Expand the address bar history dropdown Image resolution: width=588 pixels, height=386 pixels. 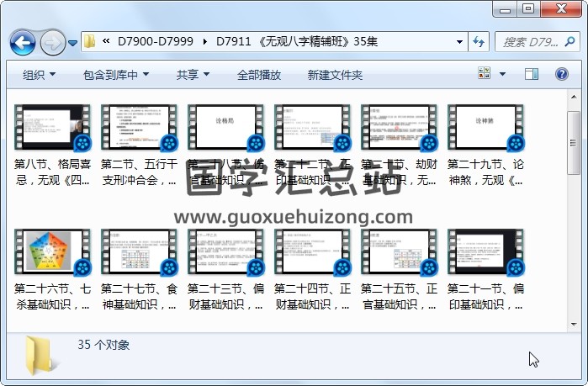coord(459,41)
